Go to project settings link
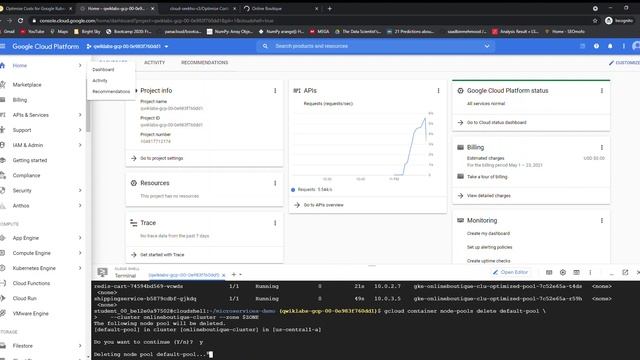The height and width of the screenshot is (360, 640). [x=162, y=158]
